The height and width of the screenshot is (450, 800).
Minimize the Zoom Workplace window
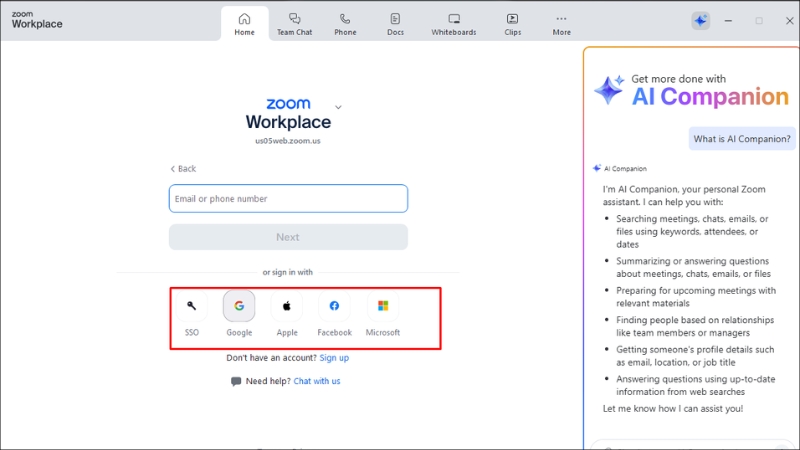pyautogui.click(x=728, y=21)
